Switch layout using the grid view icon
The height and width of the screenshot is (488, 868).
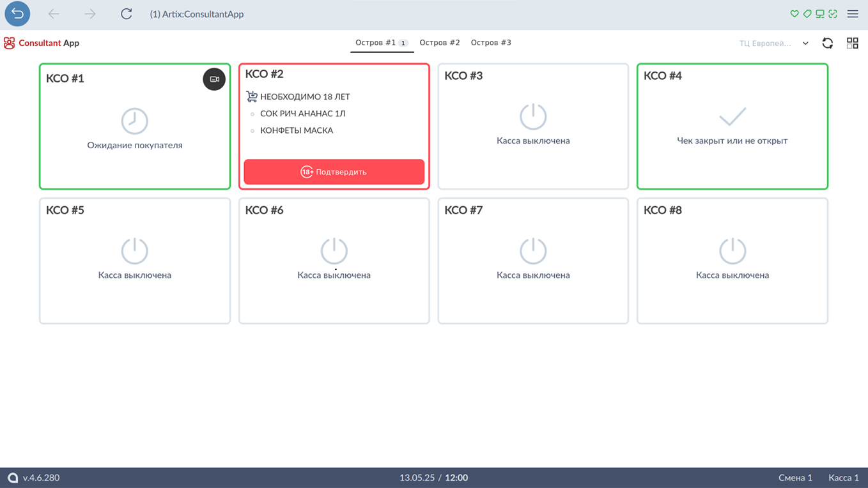(853, 43)
